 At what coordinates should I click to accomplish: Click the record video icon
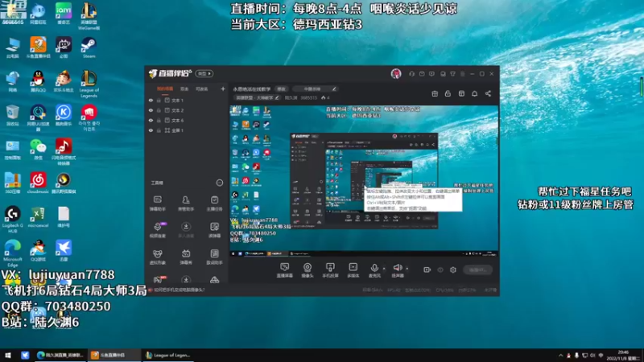coord(427,270)
